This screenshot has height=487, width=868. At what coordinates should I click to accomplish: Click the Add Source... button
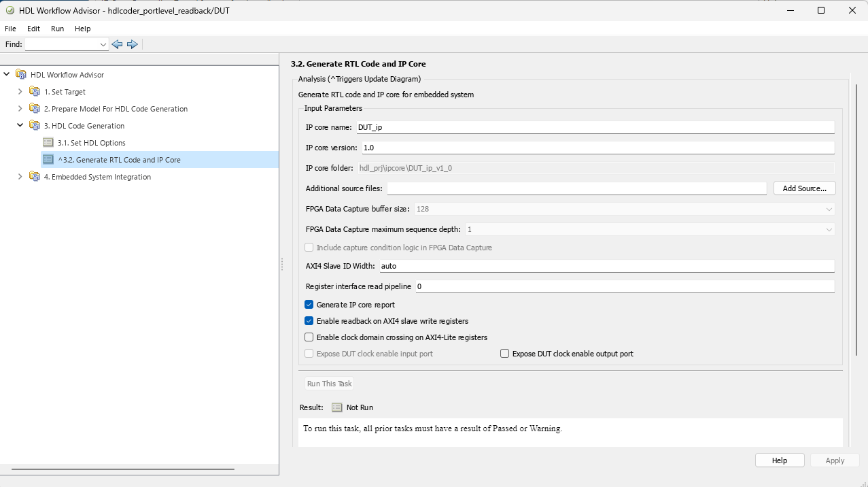(x=804, y=188)
